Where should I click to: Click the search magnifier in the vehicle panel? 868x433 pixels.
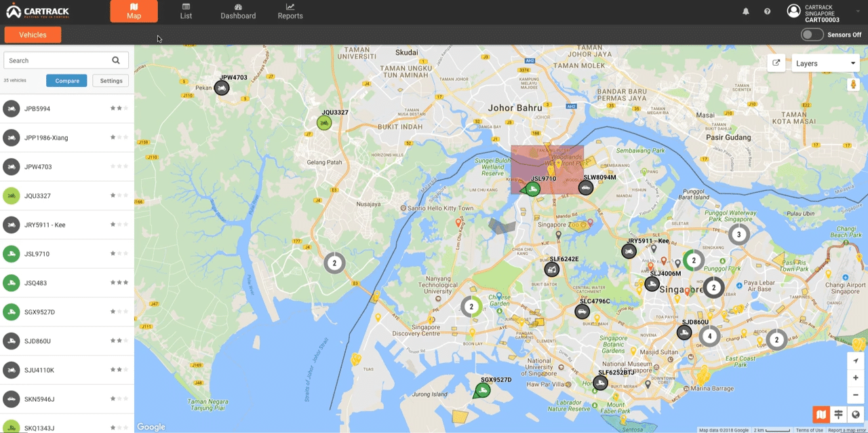tap(116, 60)
